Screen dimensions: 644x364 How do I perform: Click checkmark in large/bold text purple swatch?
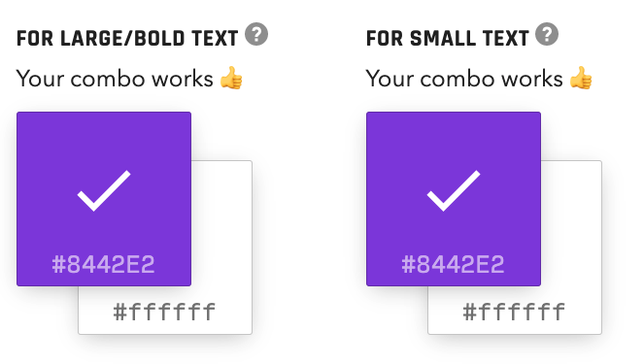coord(104,191)
